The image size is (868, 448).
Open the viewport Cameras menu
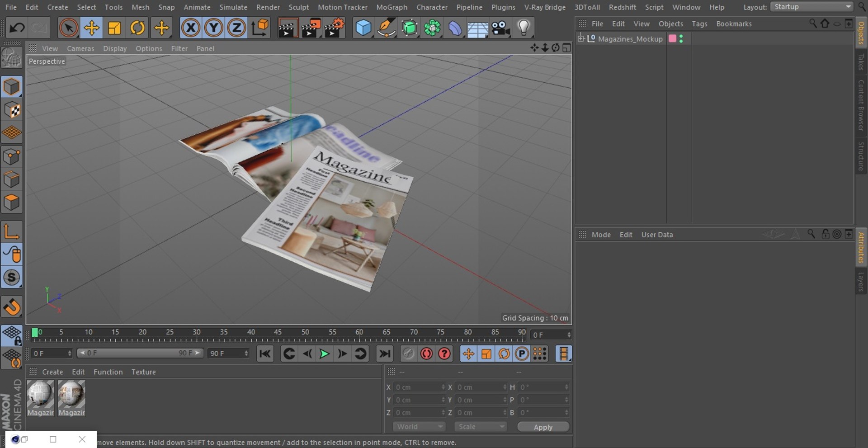click(x=80, y=48)
